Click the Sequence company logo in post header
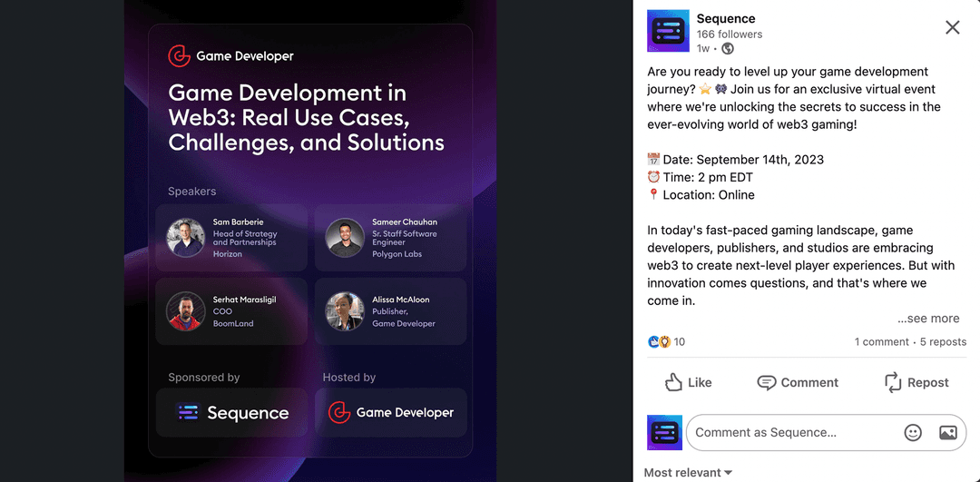 pyautogui.click(x=668, y=31)
